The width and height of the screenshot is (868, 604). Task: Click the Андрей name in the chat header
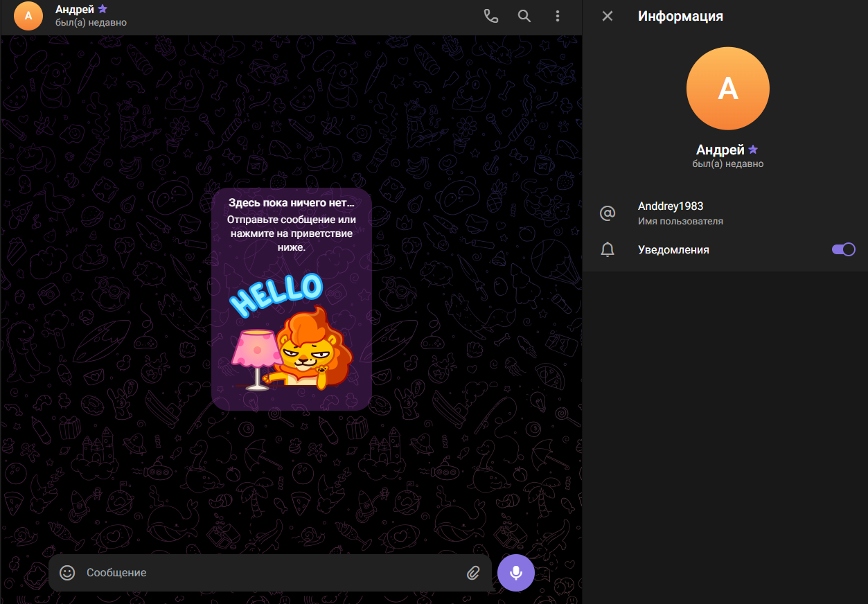pos(74,10)
